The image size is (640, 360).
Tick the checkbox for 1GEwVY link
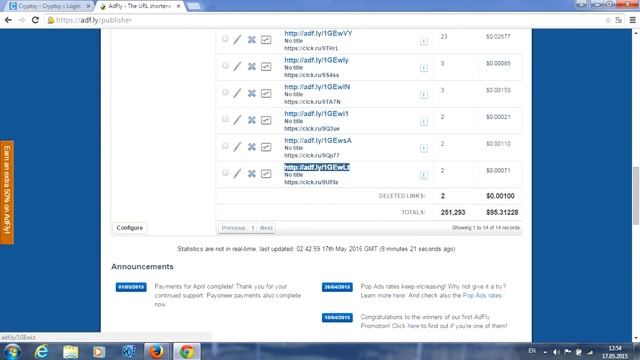pyautogui.click(x=225, y=39)
